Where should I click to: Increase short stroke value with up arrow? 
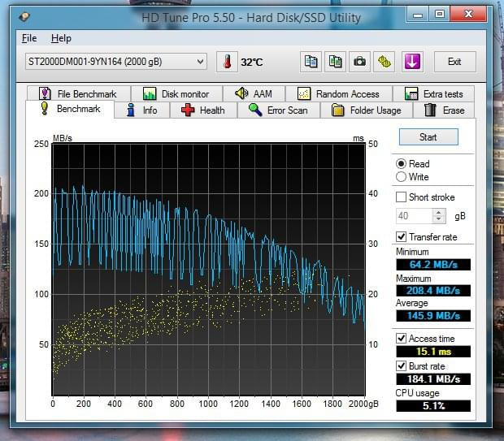439,213
